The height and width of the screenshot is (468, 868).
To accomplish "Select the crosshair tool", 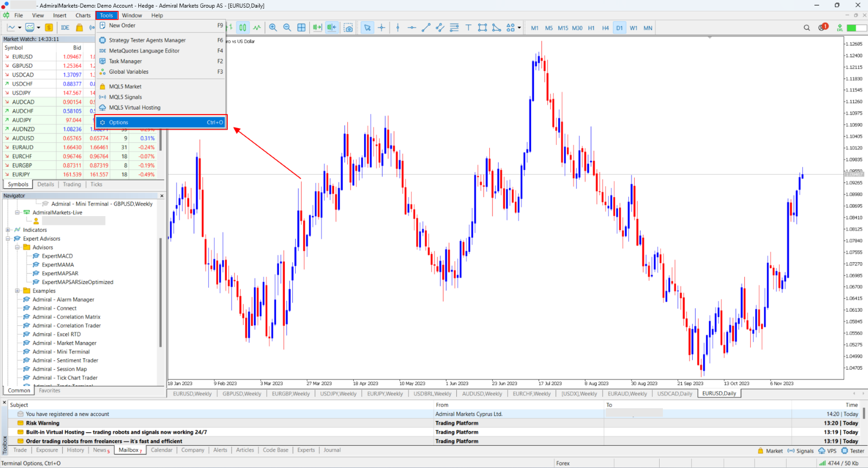I will (382, 28).
